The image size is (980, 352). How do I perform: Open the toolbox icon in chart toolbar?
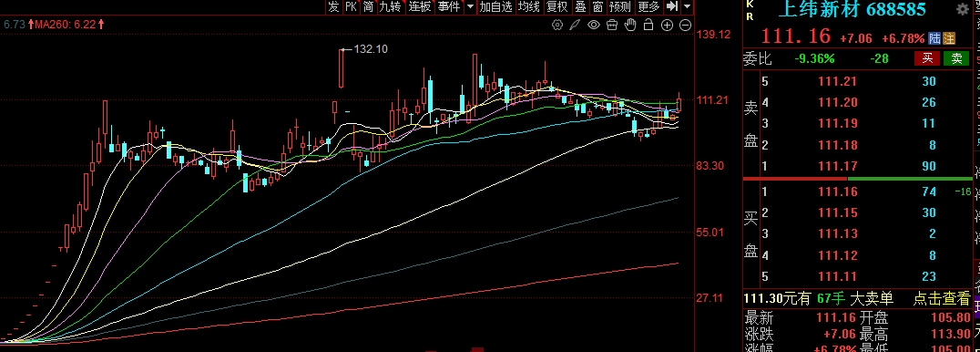point(612,25)
